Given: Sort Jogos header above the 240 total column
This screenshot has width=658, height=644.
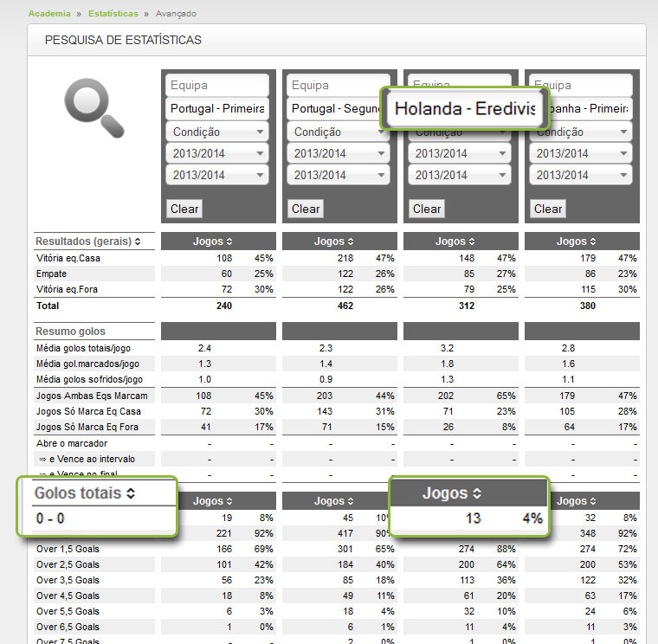Looking at the screenshot, I should [x=229, y=241].
